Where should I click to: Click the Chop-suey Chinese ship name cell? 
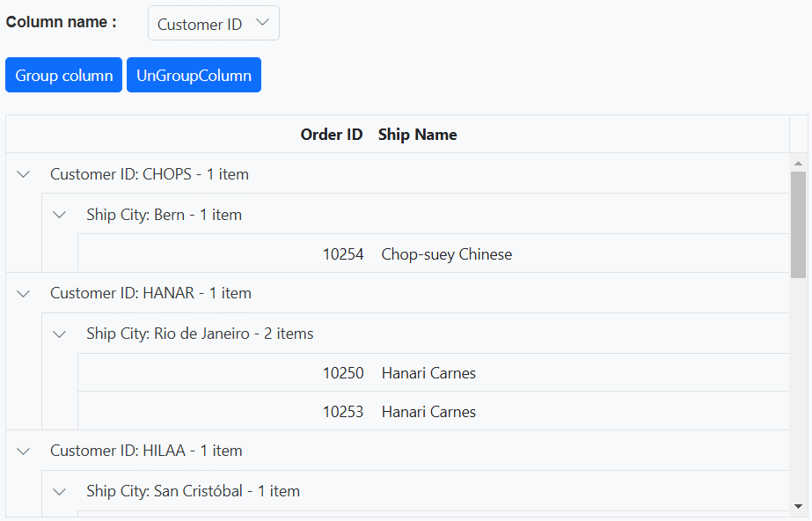coord(447,254)
